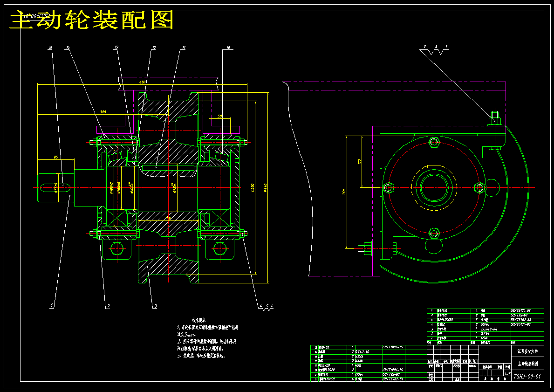Click the 1:1.5 scale cell in title block
554x392 pixels.
(x=508, y=373)
